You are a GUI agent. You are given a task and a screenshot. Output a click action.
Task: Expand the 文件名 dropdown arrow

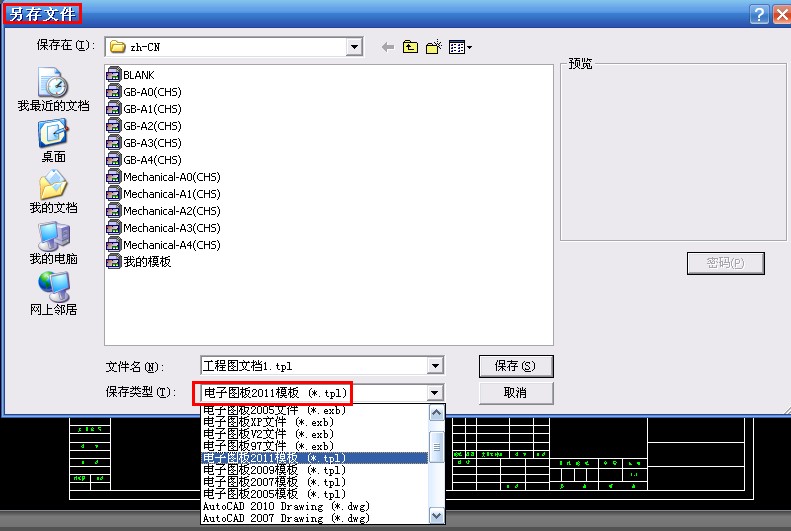tap(434, 366)
